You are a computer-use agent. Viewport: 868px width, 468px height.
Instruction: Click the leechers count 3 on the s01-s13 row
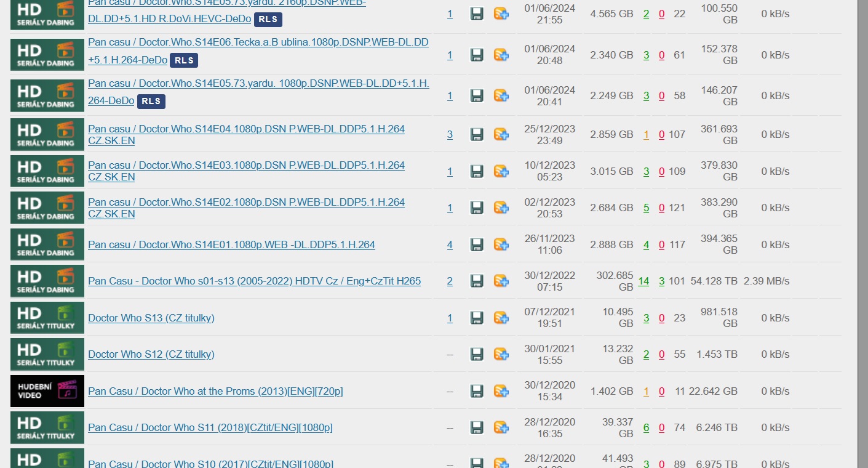pos(661,281)
